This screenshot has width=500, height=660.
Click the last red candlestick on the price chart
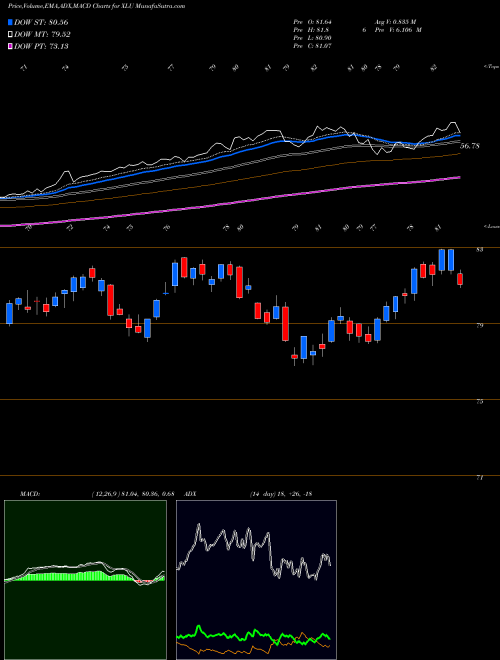460,279
